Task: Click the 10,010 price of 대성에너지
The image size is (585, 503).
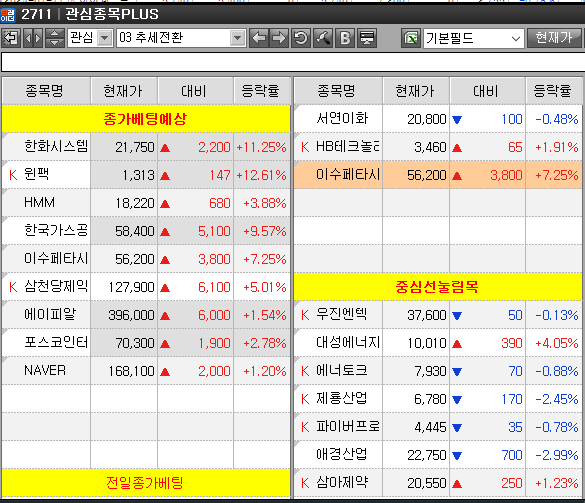Action: click(427, 343)
